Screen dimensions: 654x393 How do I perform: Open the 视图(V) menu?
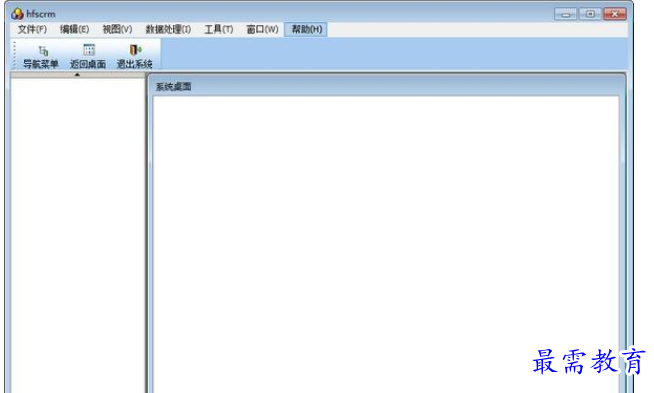[117, 29]
